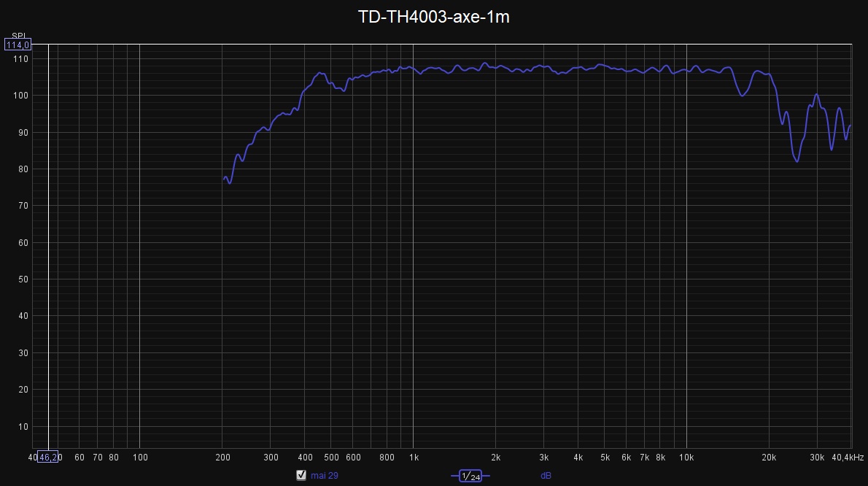
Task: Click the 10k frequency axis label
Action: 686,458
